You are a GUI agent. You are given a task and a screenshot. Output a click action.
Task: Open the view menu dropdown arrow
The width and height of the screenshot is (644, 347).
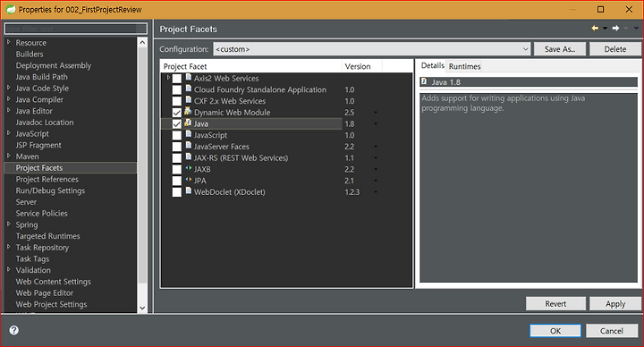coord(636,29)
